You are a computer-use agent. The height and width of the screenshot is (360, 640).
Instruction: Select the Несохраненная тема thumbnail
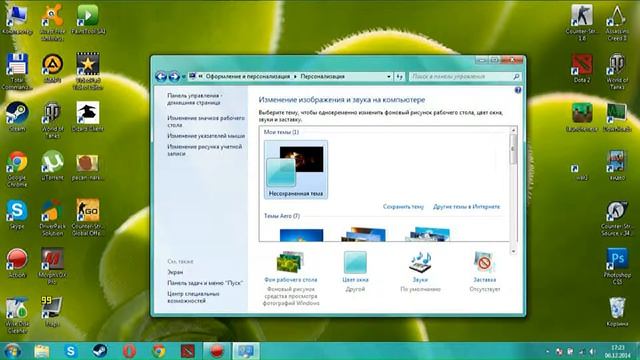tap(296, 169)
